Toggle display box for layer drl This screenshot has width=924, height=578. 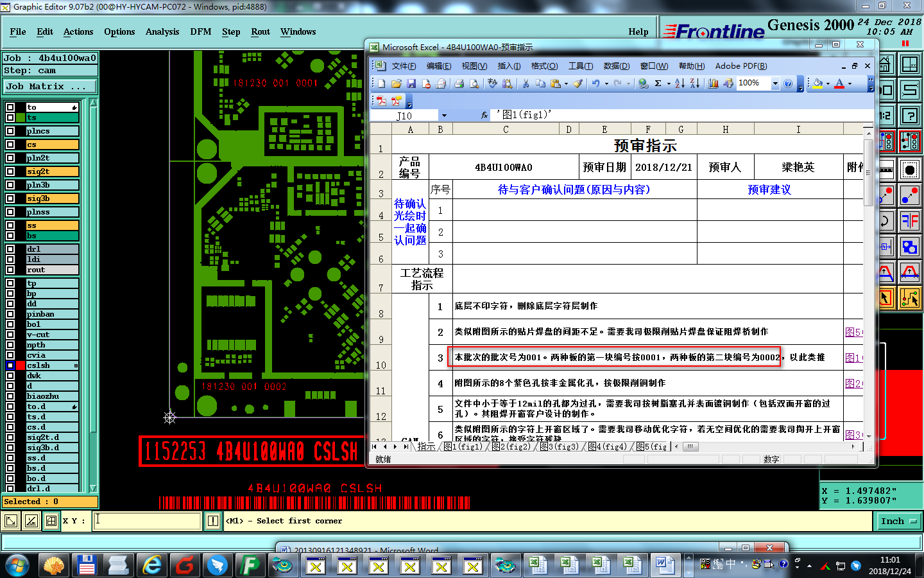point(10,249)
